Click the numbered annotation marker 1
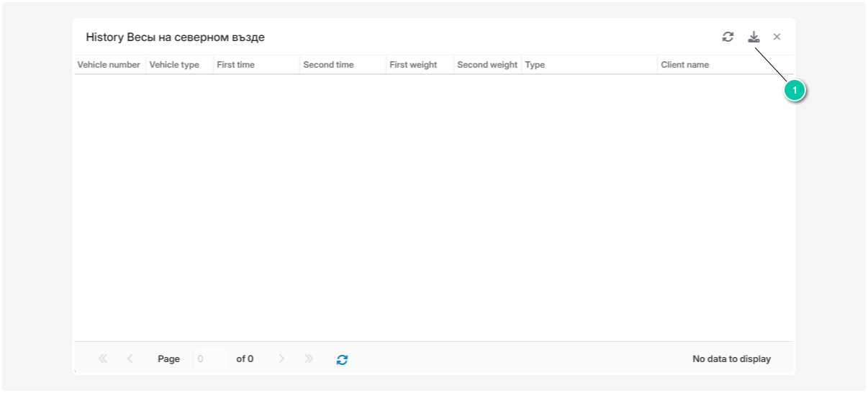The image size is (868, 393). tap(794, 91)
